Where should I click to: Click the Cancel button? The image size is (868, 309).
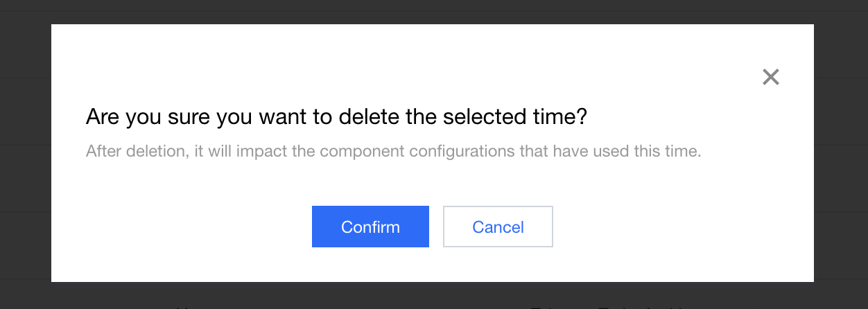click(x=498, y=227)
